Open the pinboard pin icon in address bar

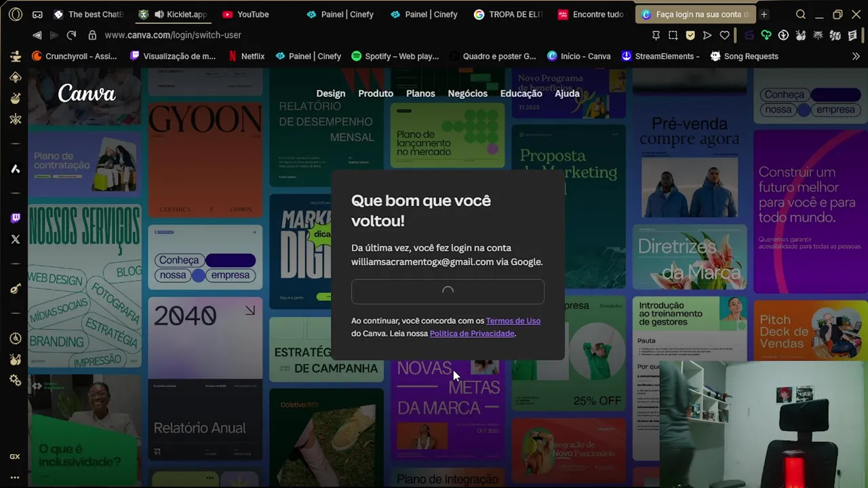click(656, 35)
